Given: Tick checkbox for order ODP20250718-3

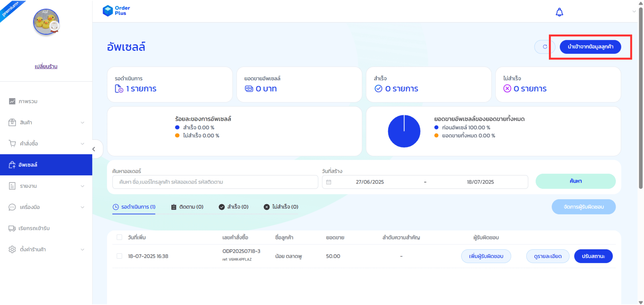Looking at the screenshot, I should tap(119, 256).
